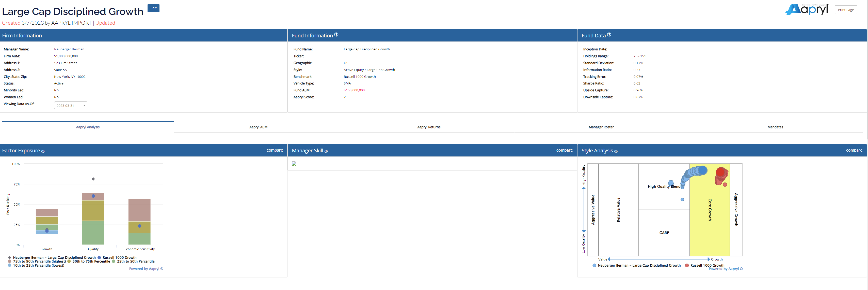868x290 pixels.
Task: Click the address value 123 Elm Street
Action: (65, 63)
